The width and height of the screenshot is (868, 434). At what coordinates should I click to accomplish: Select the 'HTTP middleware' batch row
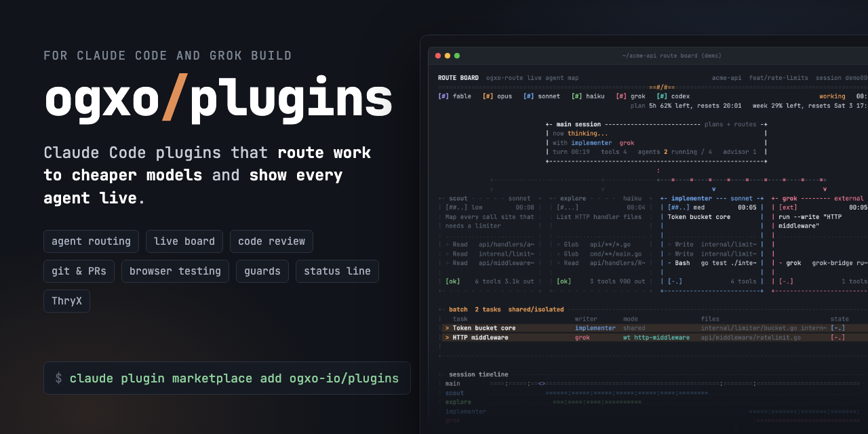(x=654, y=338)
